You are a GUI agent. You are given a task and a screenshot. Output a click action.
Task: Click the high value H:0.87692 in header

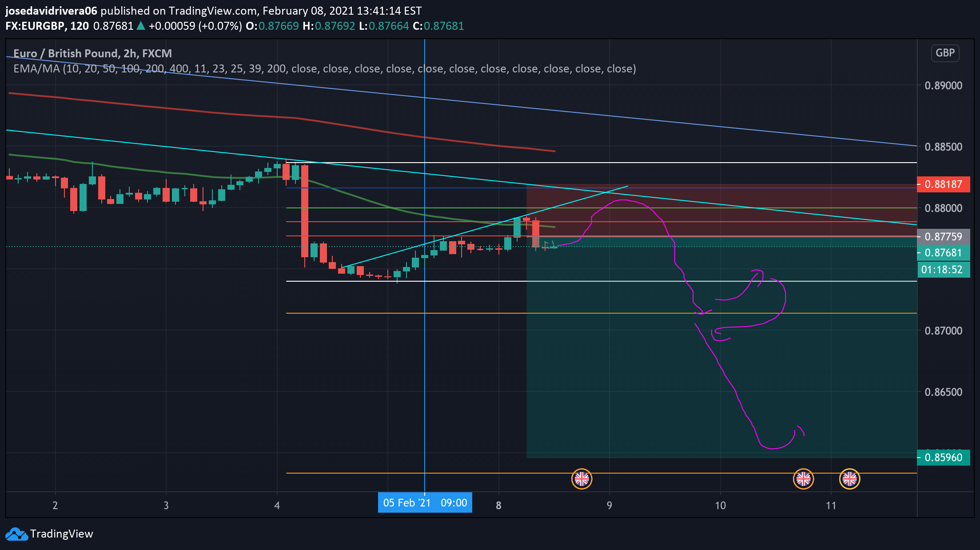(329, 26)
